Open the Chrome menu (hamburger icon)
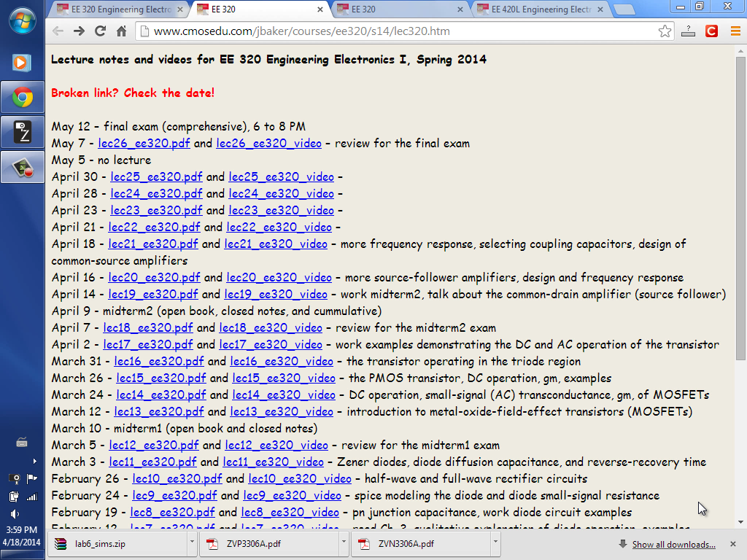The height and width of the screenshot is (560, 747). tap(735, 31)
